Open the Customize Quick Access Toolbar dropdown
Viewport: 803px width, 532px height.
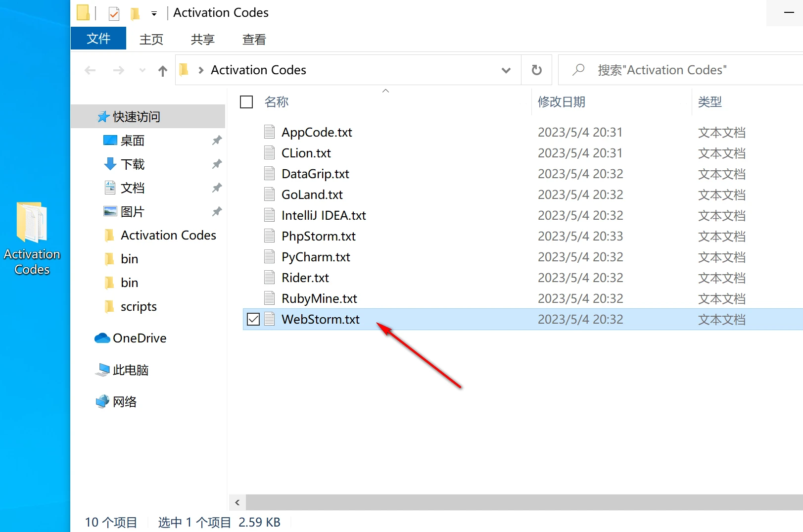(154, 14)
